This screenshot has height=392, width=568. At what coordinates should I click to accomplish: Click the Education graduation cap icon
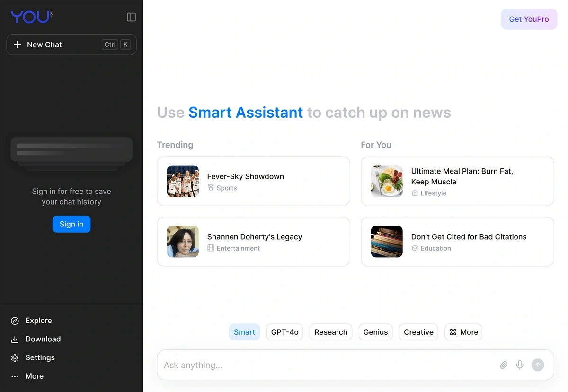pos(415,248)
